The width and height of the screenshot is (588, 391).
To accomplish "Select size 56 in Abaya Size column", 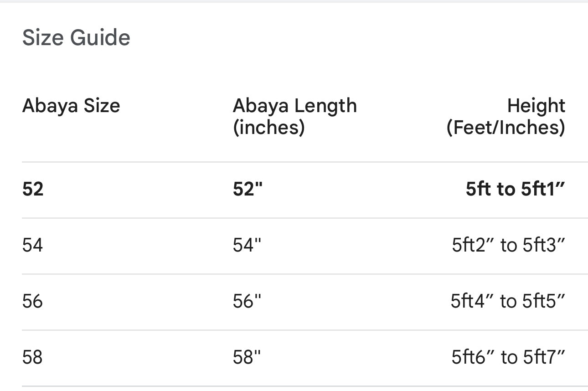I will [x=32, y=301].
